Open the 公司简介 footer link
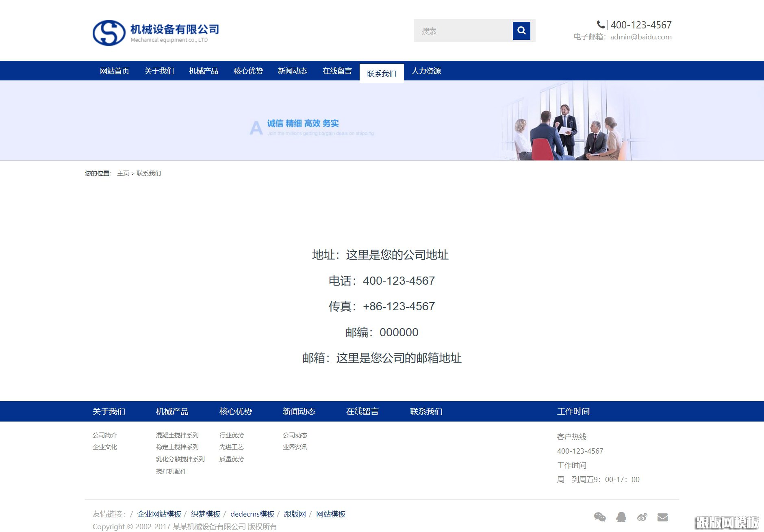The height and width of the screenshot is (532, 764). [x=105, y=435]
